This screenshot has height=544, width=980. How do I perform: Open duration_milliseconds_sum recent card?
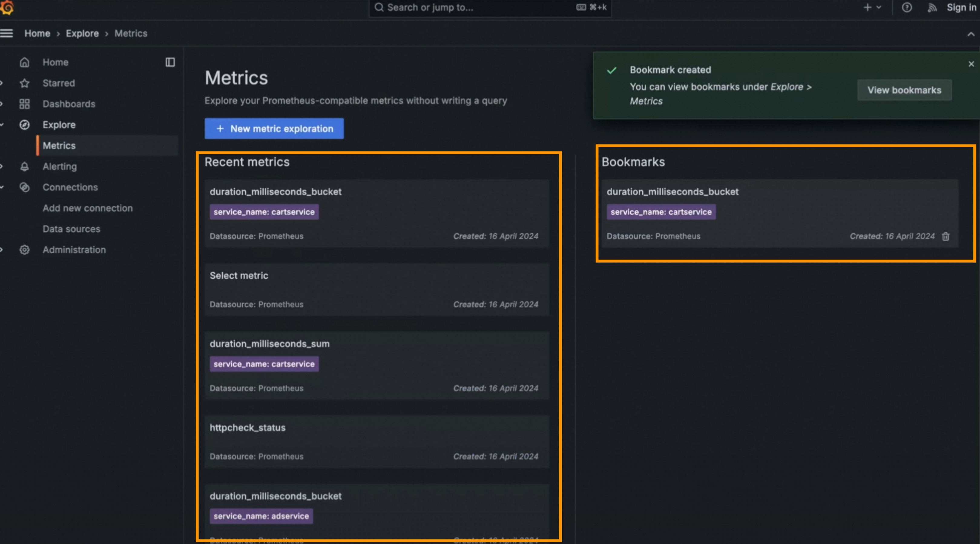pyautogui.click(x=377, y=365)
